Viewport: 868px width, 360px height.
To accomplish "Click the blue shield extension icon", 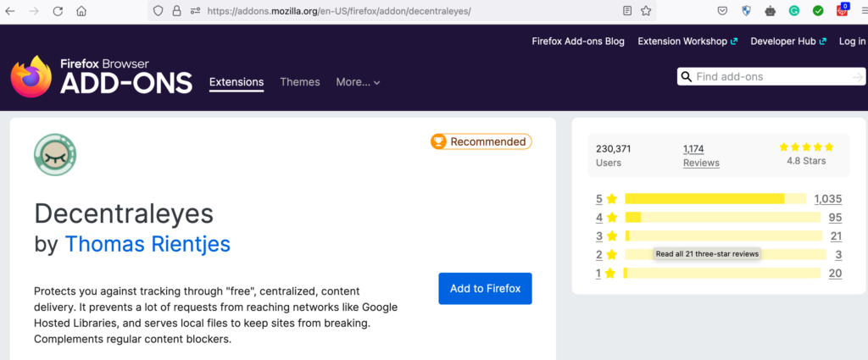I will pyautogui.click(x=746, y=10).
